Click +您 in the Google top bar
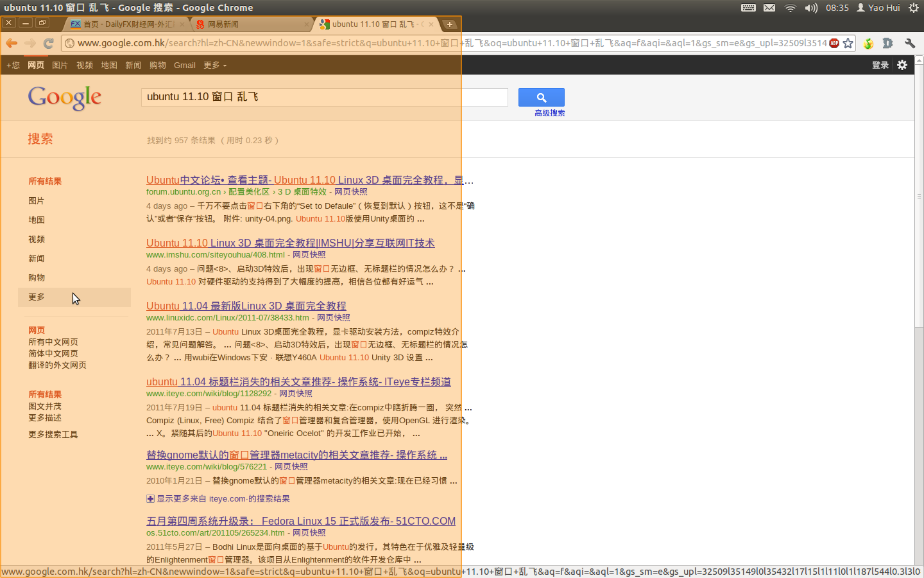 (13, 65)
